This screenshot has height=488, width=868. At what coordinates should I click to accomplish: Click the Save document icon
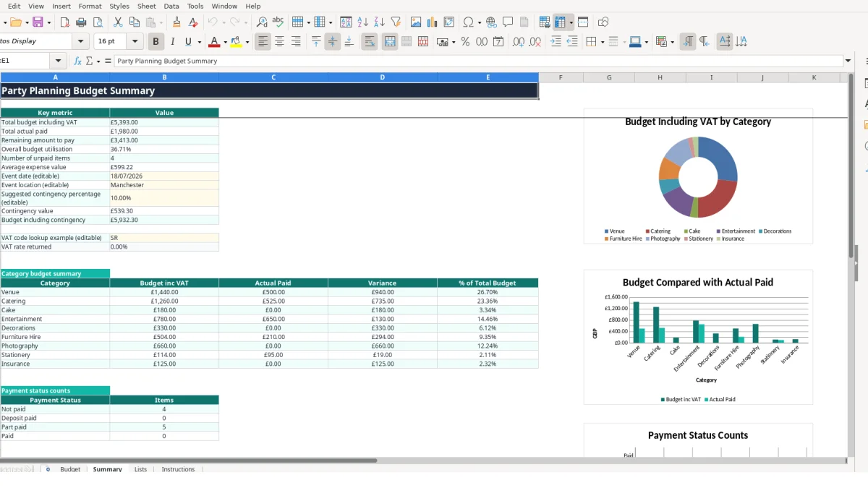(x=38, y=22)
